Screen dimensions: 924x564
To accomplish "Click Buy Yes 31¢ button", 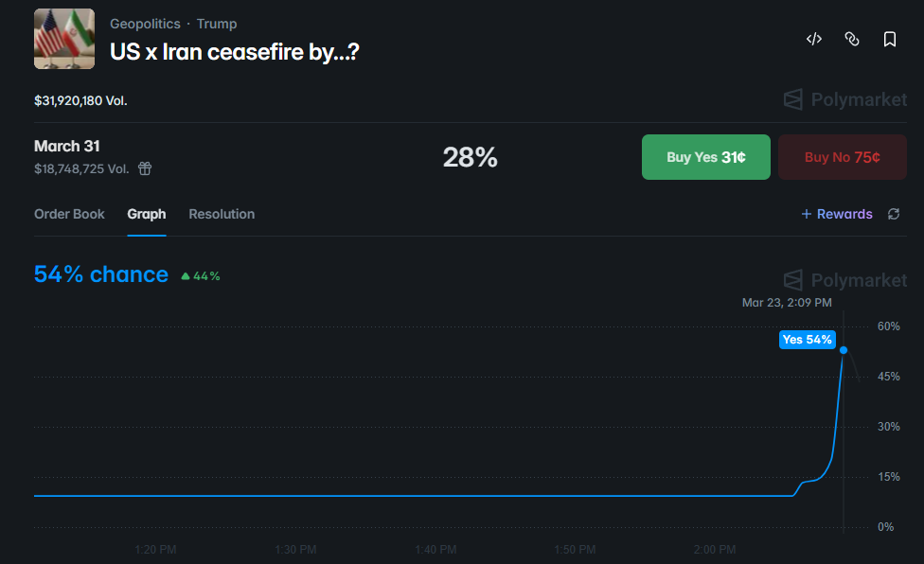I will coord(706,157).
